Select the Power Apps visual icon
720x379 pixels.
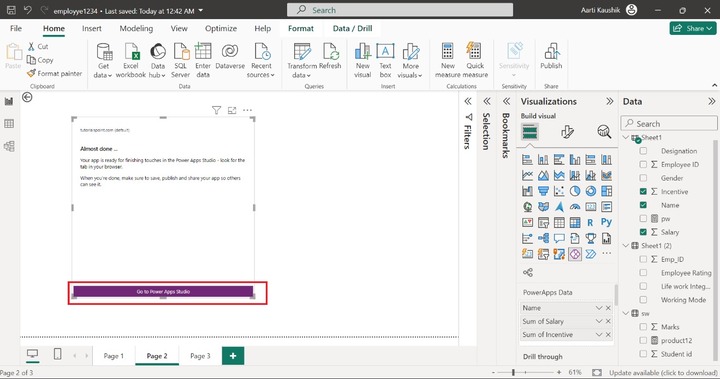[x=574, y=254]
